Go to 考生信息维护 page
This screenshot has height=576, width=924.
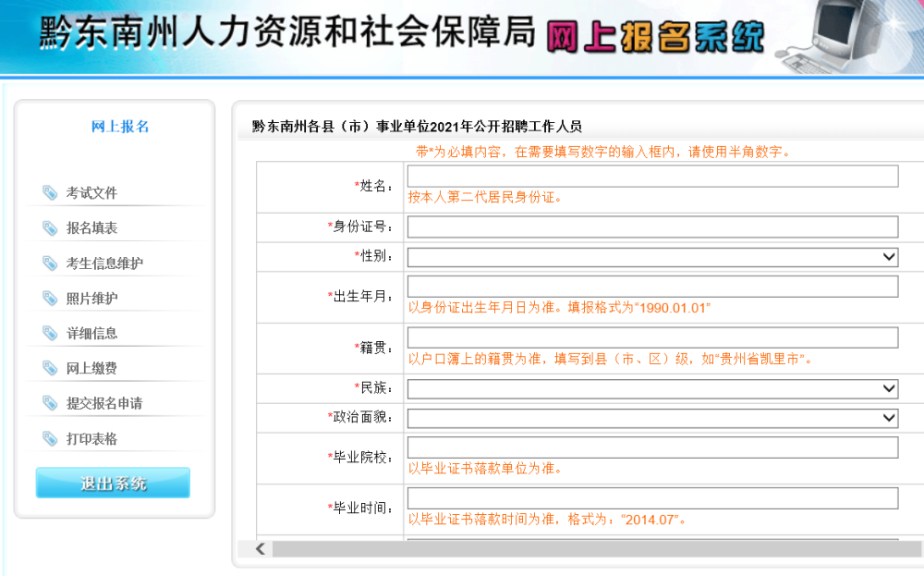tap(104, 263)
